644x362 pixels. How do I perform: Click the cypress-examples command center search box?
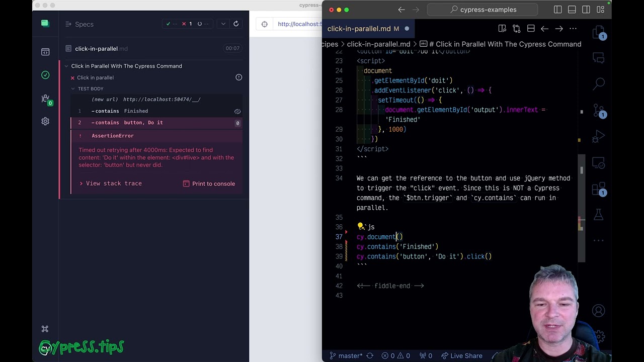[482, 10]
